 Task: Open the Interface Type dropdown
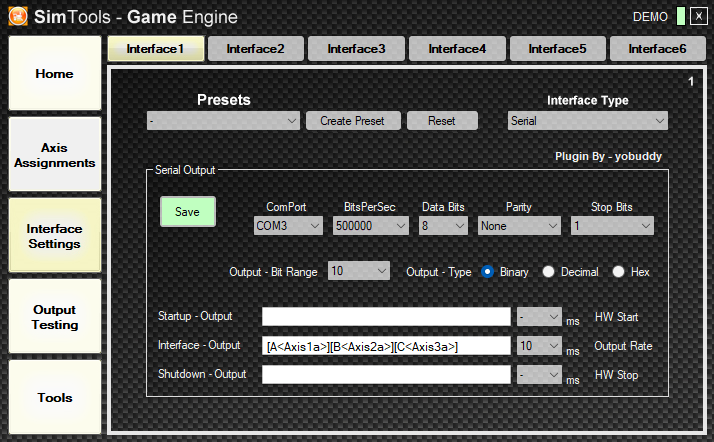[587, 121]
